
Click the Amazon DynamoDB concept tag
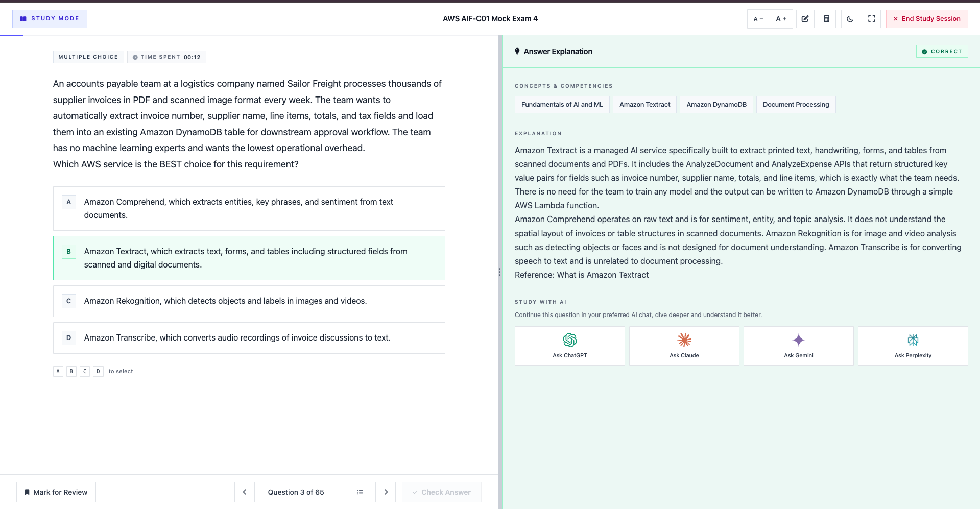[x=716, y=105]
